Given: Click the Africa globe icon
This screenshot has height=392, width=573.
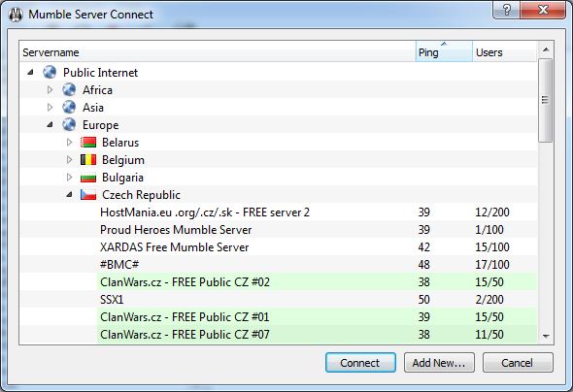Looking at the screenshot, I should click(69, 90).
